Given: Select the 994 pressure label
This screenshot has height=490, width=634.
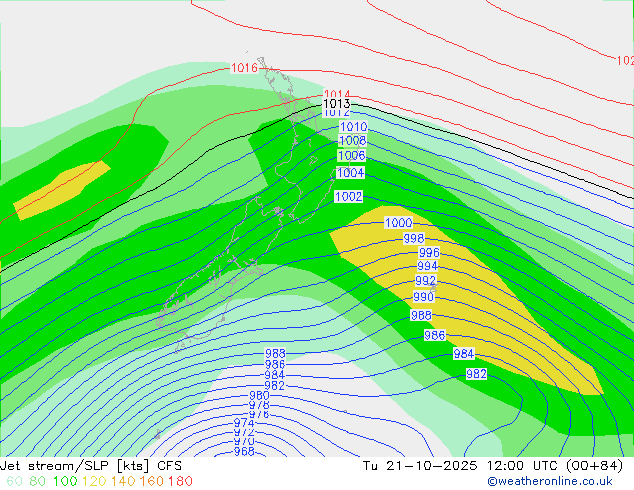Looking at the screenshot, I should point(427,266).
